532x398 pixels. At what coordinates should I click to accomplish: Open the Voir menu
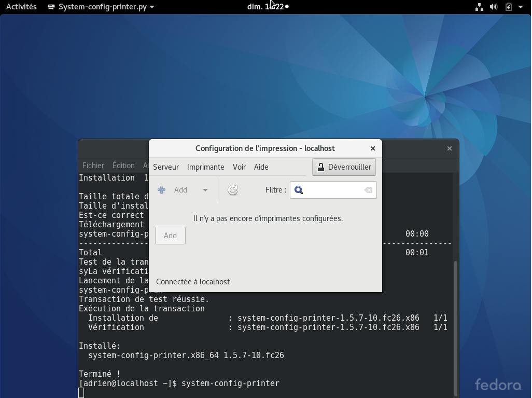click(239, 167)
